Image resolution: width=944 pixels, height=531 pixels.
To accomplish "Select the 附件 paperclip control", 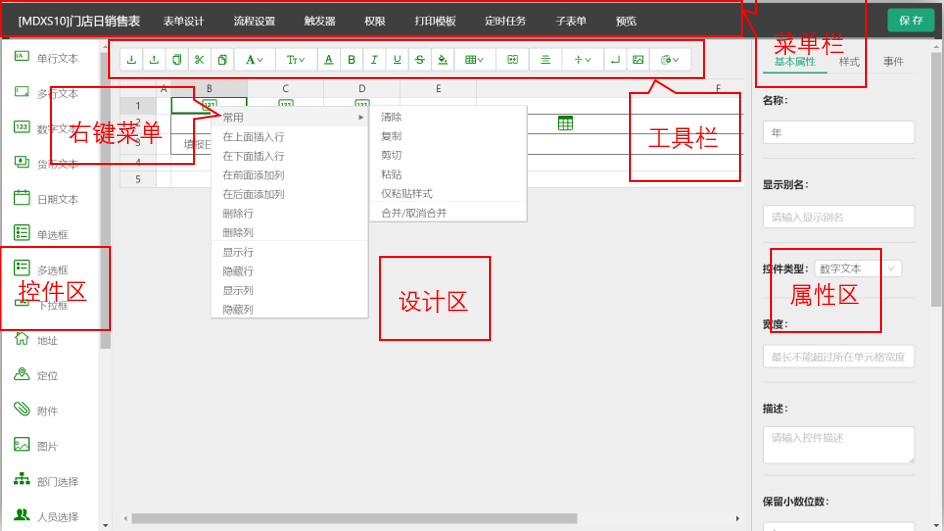I will pyautogui.click(x=47, y=411).
